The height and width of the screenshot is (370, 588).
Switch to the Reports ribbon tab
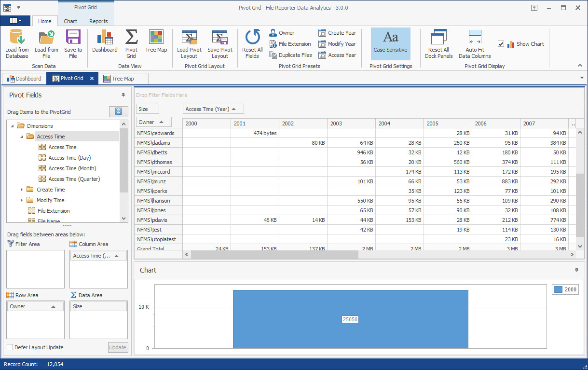(x=98, y=21)
